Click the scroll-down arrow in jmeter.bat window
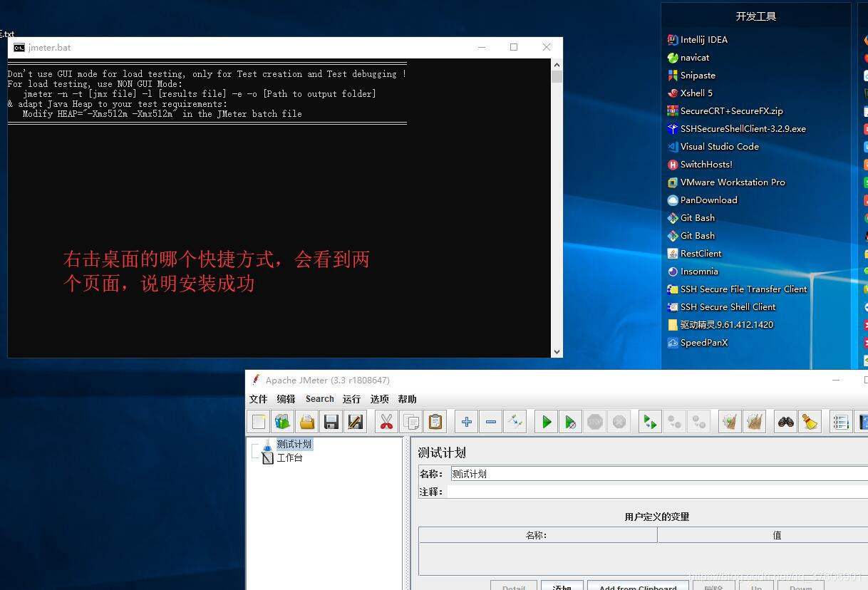 click(x=557, y=351)
